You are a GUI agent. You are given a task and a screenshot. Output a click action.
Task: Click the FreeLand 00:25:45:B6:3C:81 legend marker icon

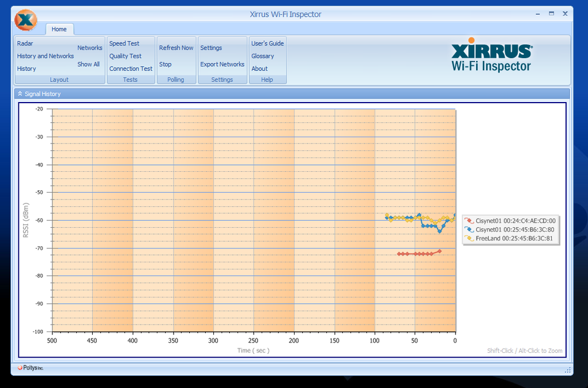click(469, 239)
